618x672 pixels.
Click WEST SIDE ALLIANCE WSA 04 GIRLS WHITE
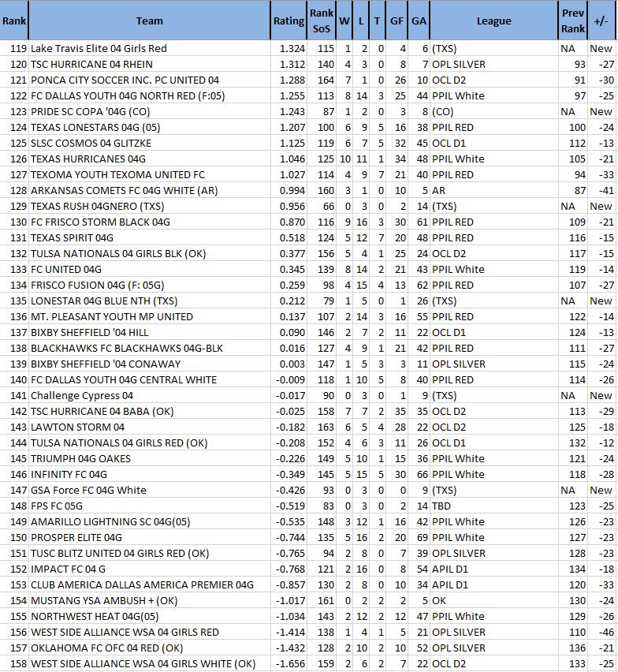click(x=150, y=663)
